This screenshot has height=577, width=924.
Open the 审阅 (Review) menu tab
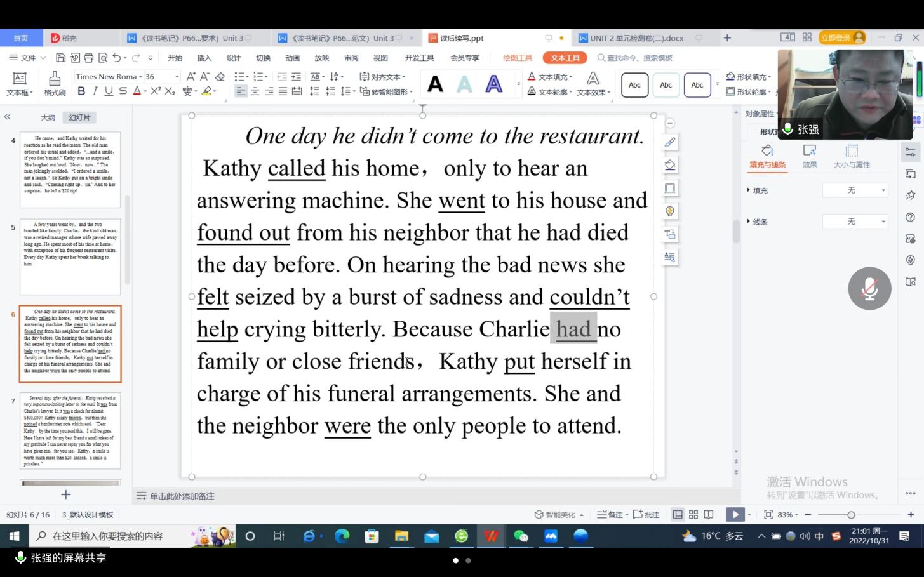(x=351, y=58)
